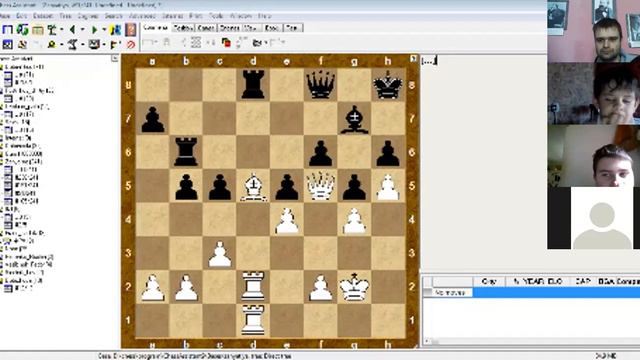This screenshot has width=640, height=360.
Task: Select the white rook on d2
Action: click(x=253, y=287)
